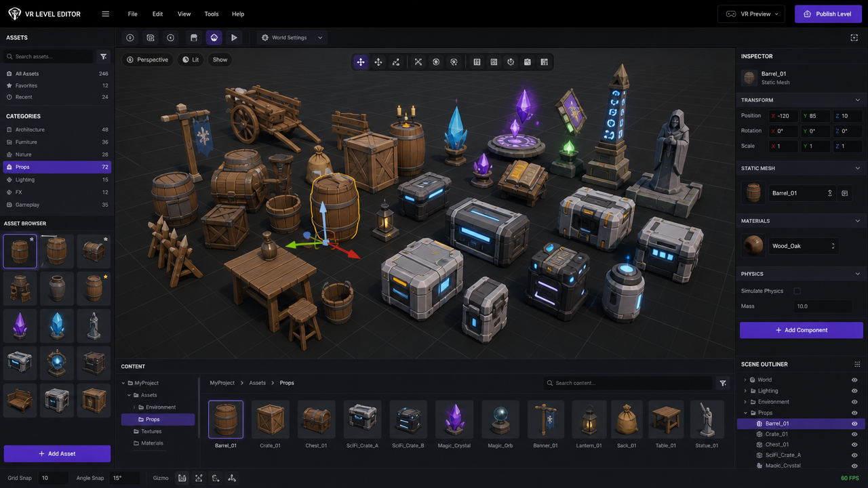The image size is (868, 488).
Task: Select the statue asset thumbnail in Asset Browser
Action: [94, 326]
